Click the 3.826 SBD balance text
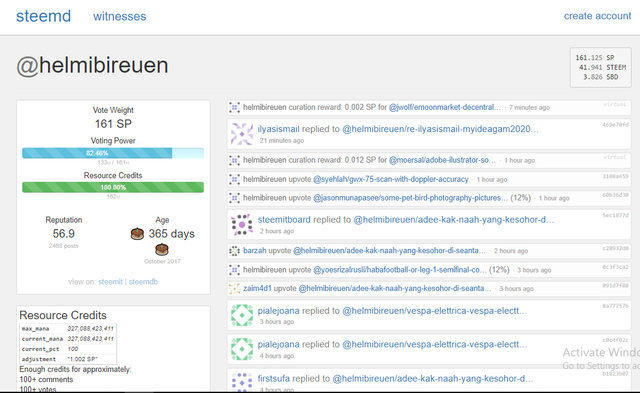640x393 pixels. pos(600,77)
